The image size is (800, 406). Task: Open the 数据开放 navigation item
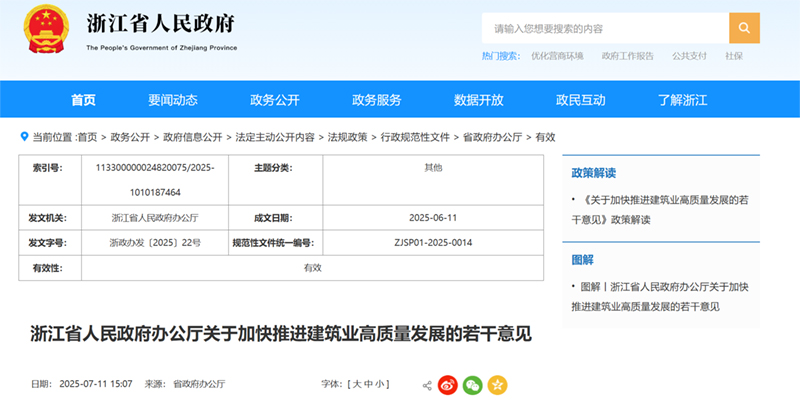478,100
